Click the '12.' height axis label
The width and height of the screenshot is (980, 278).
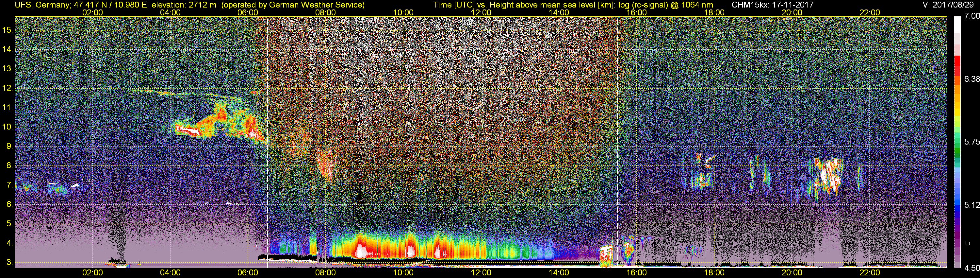coord(7,88)
